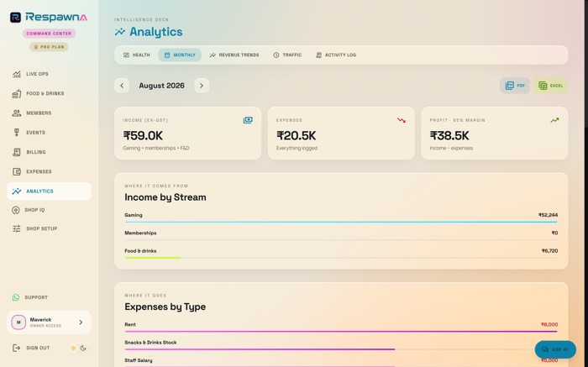Select the Members people icon
Viewport: 588px width, 367px height.
[x=17, y=113]
